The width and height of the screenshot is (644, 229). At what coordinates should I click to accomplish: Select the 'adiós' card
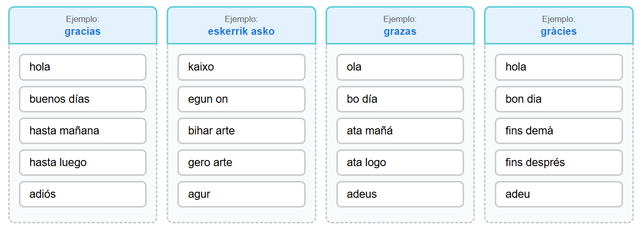pyautogui.click(x=83, y=194)
